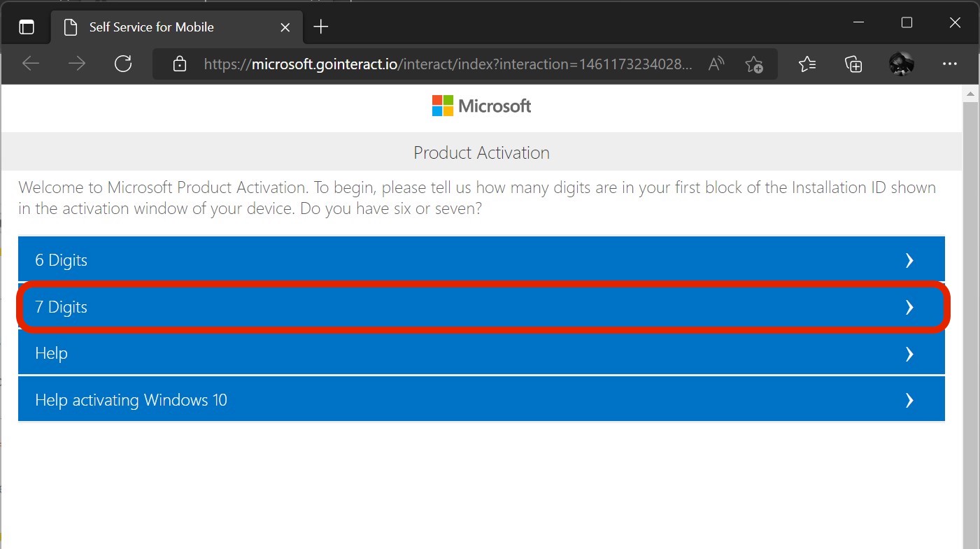Click the Microsoft logo
This screenshot has width=980, height=549.
coord(482,106)
